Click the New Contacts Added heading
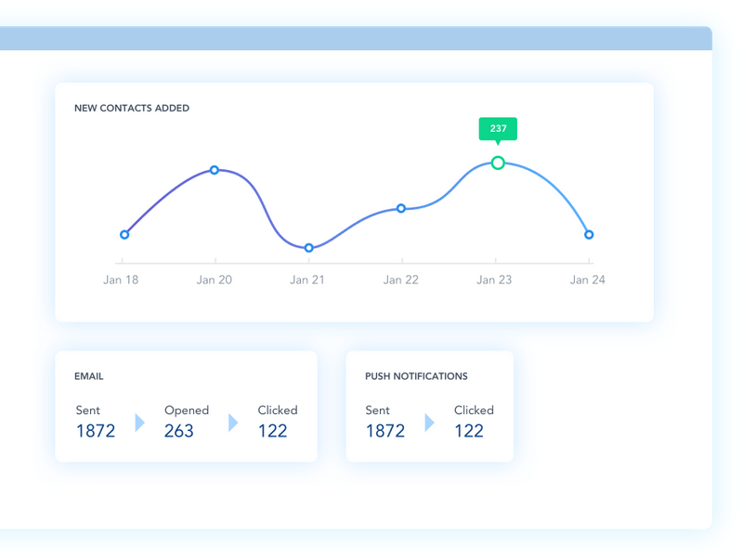The image size is (743, 560). pos(132,109)
